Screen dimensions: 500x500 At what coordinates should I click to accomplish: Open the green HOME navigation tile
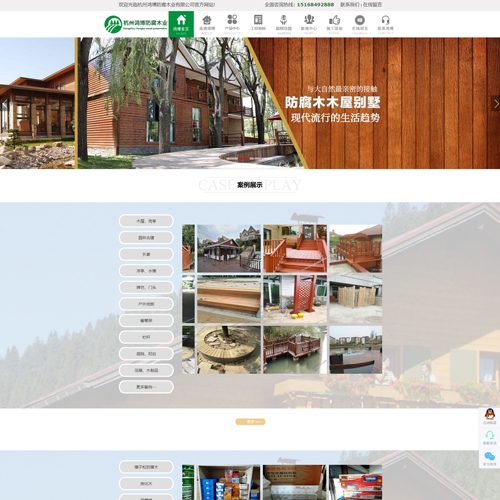(181, 24)
